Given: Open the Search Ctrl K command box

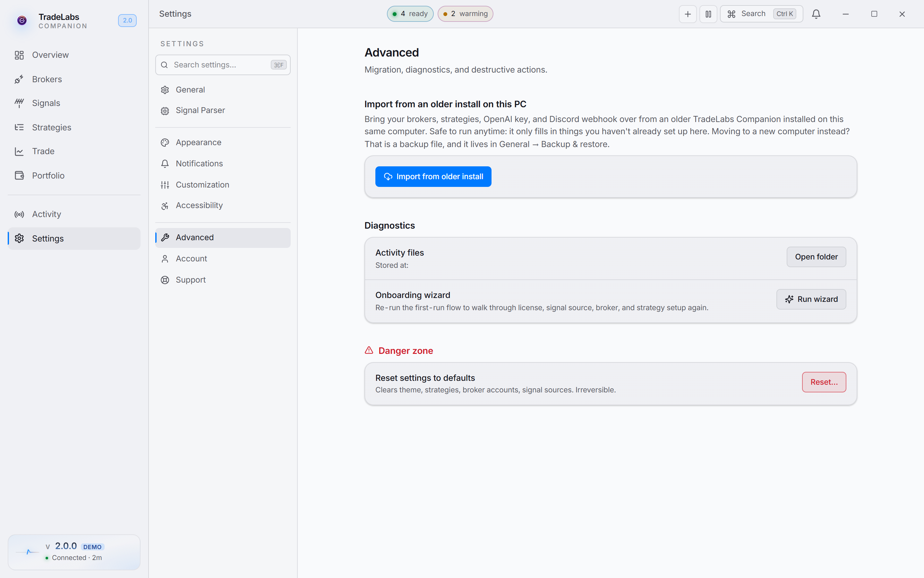Looking at the screenshot, I should tap(761, 14).
